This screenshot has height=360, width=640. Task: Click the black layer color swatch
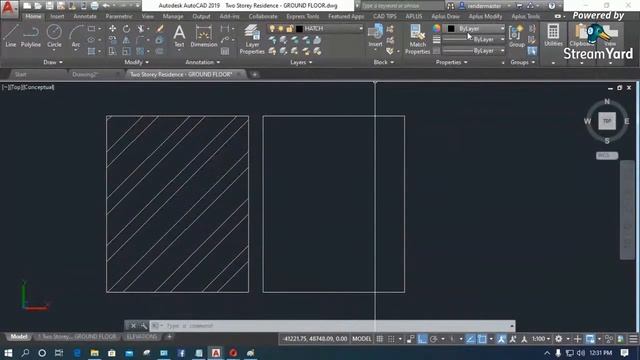point(299,29)
